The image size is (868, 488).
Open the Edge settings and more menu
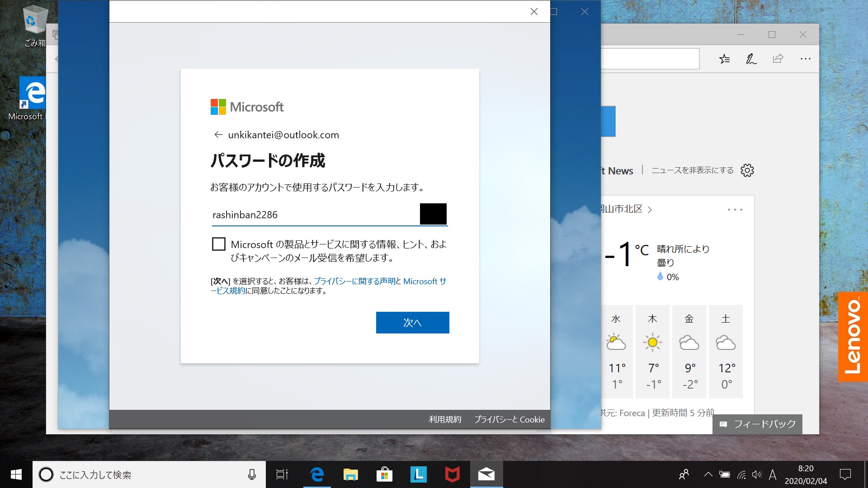click(805, 59)
